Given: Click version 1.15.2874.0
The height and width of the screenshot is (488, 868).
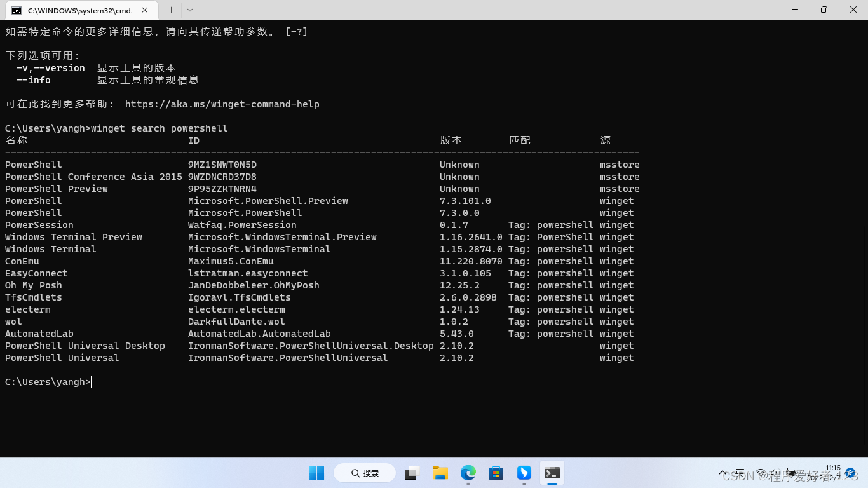Looking at the screenshot, I should click(x=471, y=249).
